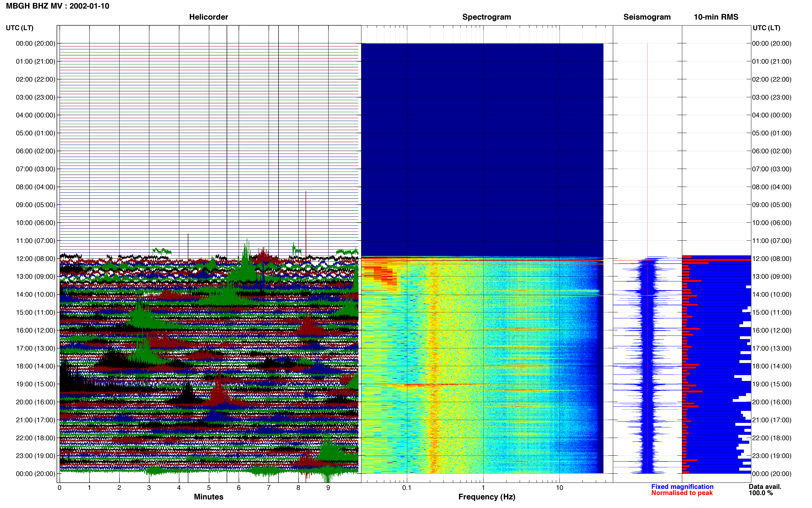Click the title MBGH BHZ MV : 2002-01-10
This screenshot has width=812, height=508.
[57, 6]
